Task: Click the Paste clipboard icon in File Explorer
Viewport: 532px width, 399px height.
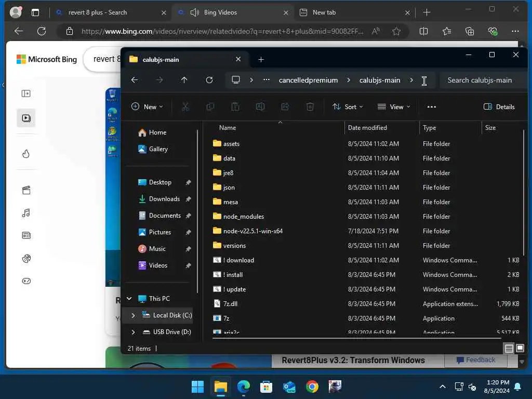Action: [235, 107]
